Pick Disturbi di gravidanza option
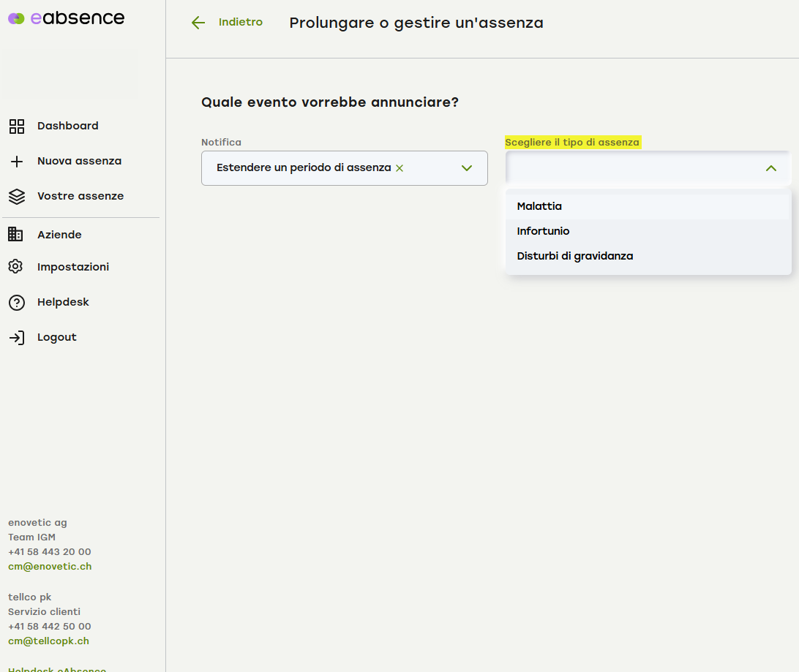Viewport: 799px width, 672px height. 574,256
